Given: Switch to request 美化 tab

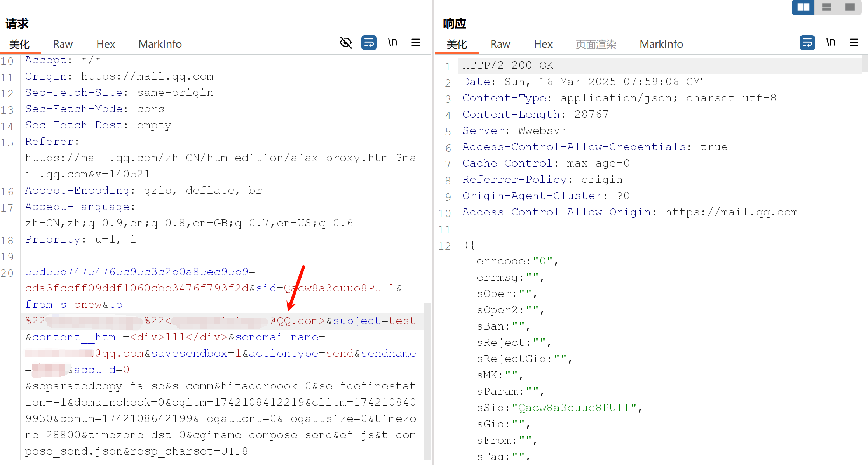Looking at the screenshot, I should (x=19, y=44).
